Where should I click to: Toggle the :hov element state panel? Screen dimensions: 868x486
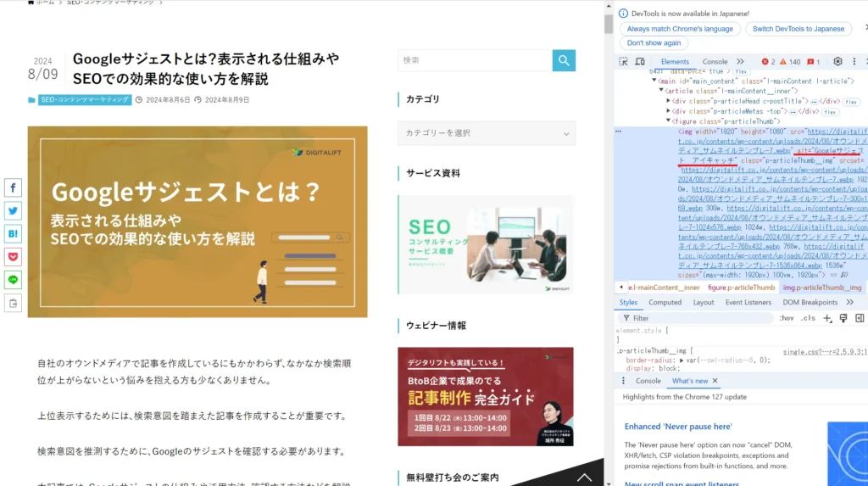tap(786, 318)
